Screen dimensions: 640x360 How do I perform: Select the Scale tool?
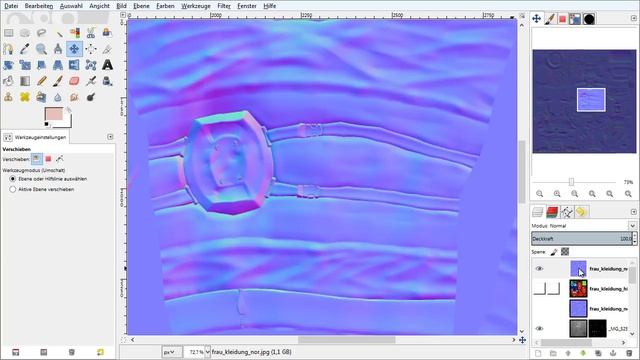click(25, 65)
